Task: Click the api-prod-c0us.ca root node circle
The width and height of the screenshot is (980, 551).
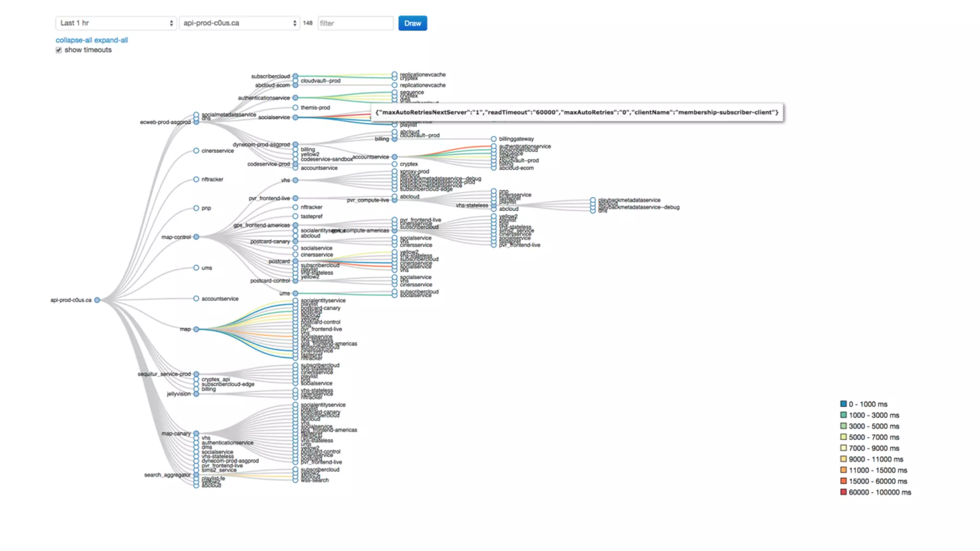Action: 97,300
